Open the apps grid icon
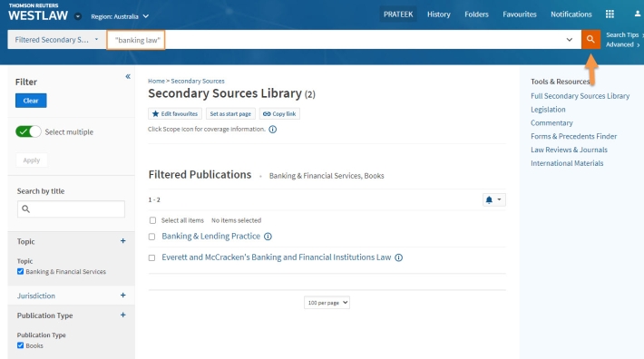 pos(610,15)
